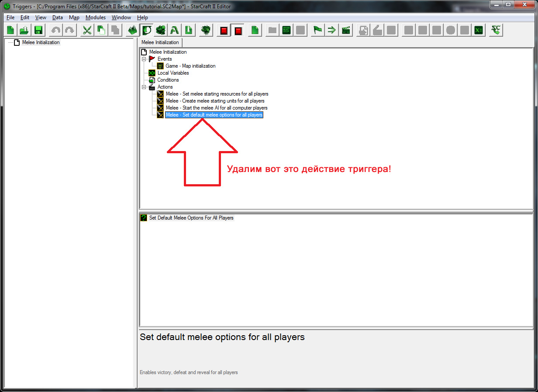Close the Triggers editor window
This screenshot has height=392, width=538.
524,4
